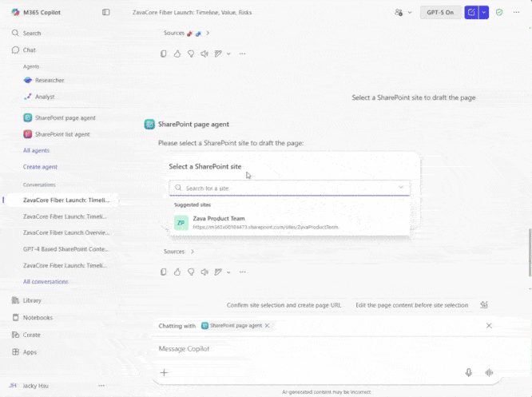
Task: Click the Create agent link
Action: (40, 167)
